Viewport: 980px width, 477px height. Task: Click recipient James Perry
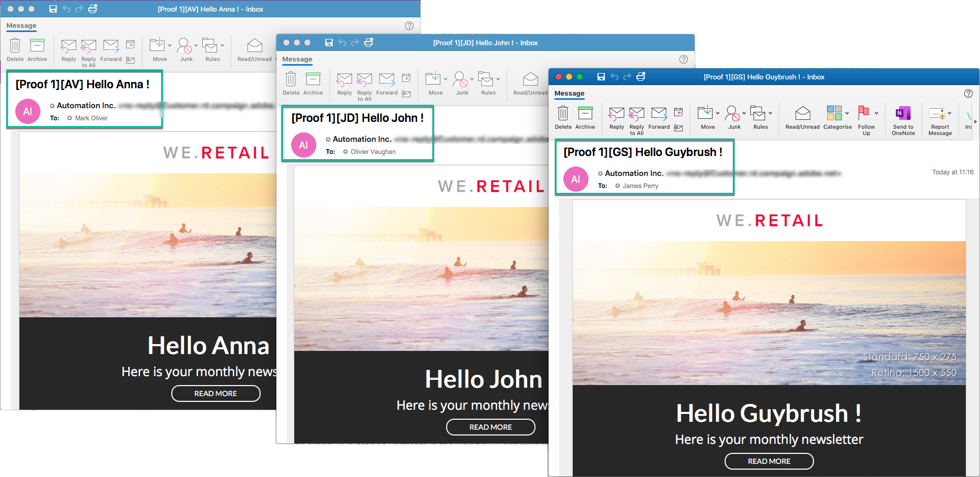point(641,186)
